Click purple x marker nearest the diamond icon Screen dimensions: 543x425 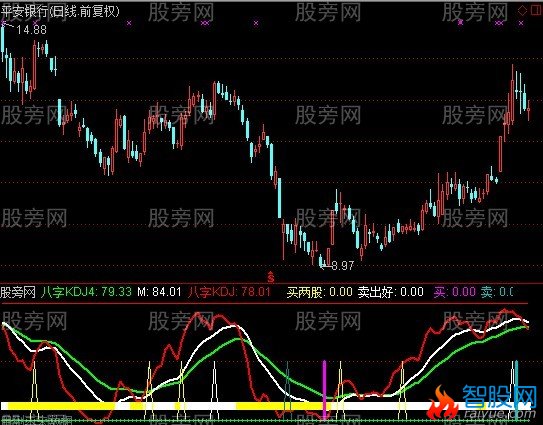click(521, 23)
